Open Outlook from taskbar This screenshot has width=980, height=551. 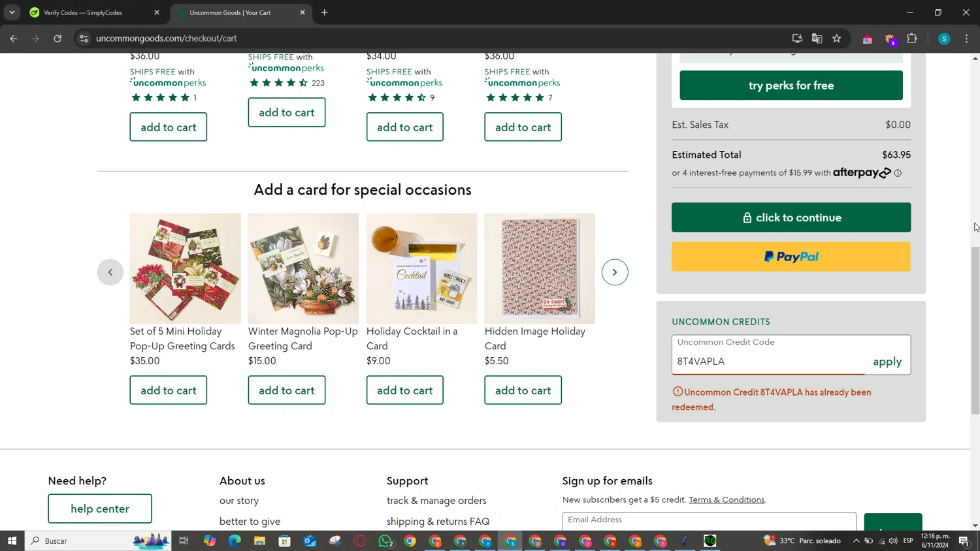[310, 541]
